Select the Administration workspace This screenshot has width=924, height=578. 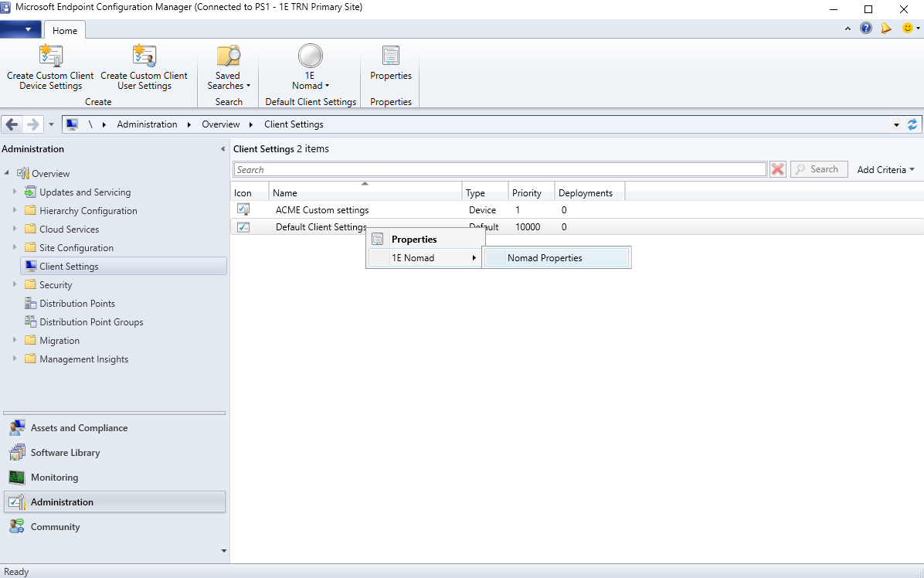pos(114,502)
